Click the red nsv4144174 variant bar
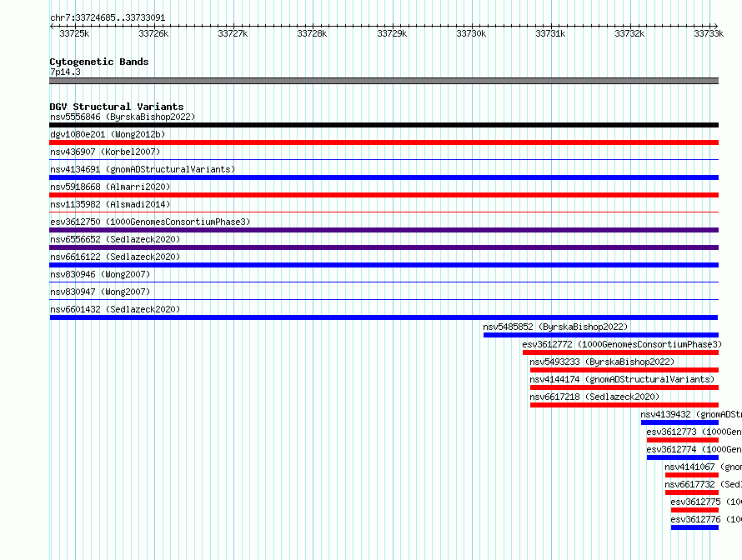 click(x=624, y=387)
